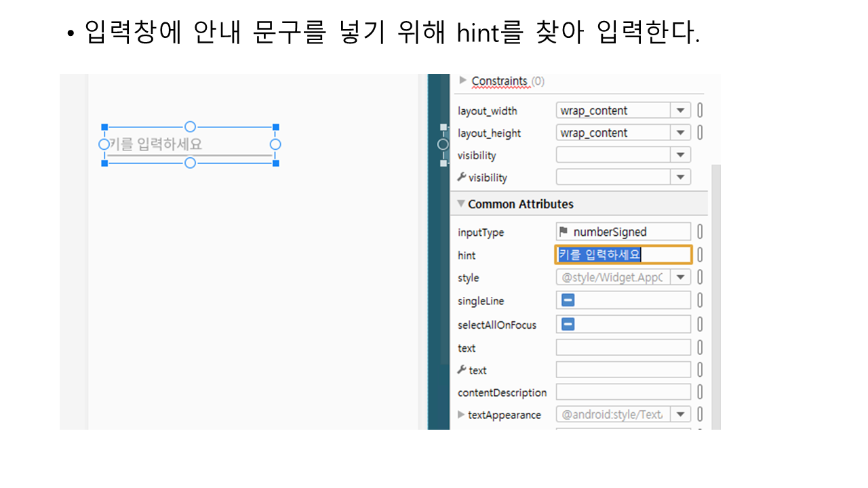Click the top-right square resize handle of the EditText
Screen dimensions: 868x488
[275, 127]
